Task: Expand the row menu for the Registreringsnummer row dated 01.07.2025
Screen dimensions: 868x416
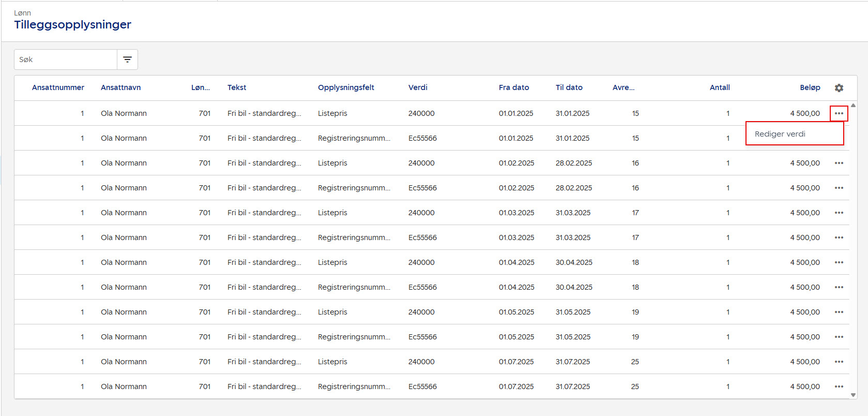Action: tap(839, 387)
